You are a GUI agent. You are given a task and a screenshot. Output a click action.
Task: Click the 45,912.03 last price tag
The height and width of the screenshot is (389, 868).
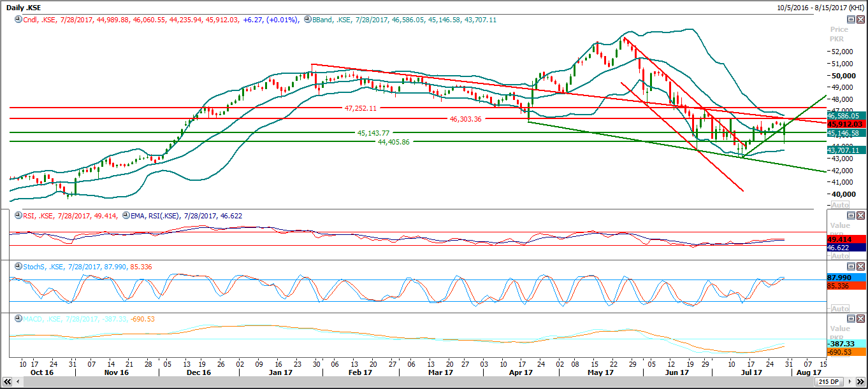pyautogui.click(x=846, y=124)
